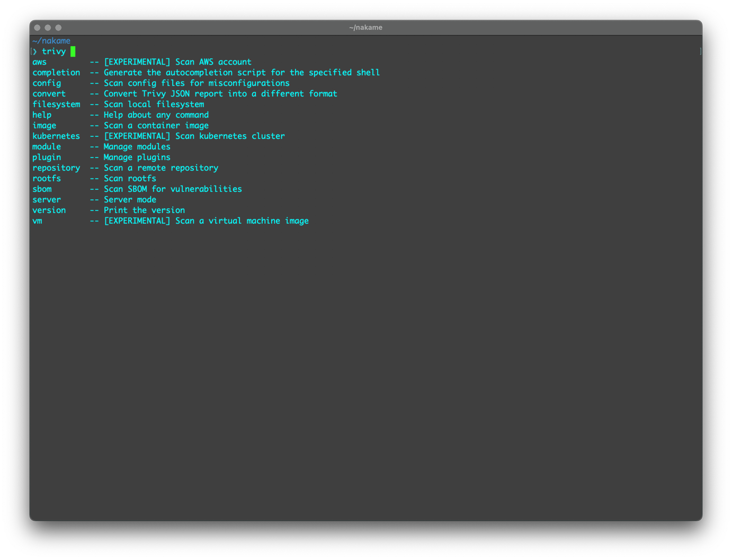This screenshot has height=560, width=732.
Task: Pick the convert subcommand suggestion
Action: point(49,94)
